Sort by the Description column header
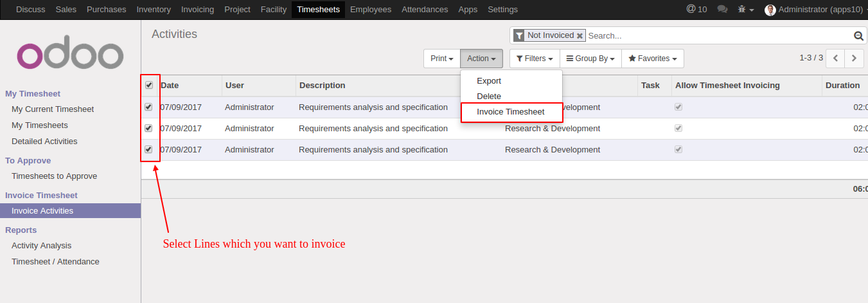Screen dimensions: 868x303 tap(323, 85)
